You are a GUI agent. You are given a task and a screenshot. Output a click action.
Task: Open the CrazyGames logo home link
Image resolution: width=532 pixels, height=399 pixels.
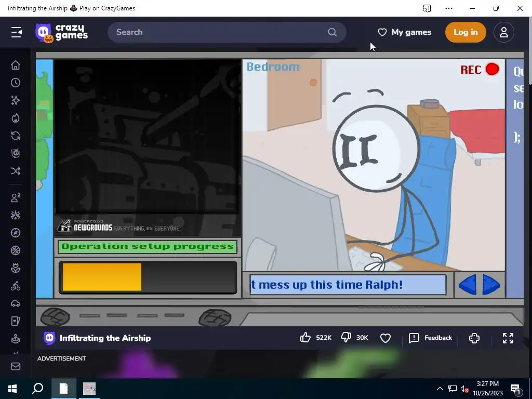pyautogui.click(x=61, y=33)
